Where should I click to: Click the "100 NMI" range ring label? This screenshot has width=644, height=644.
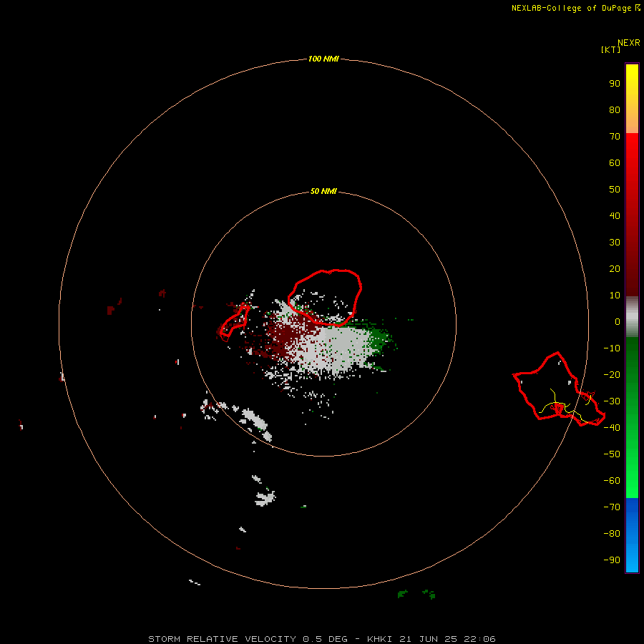(323, 59)
